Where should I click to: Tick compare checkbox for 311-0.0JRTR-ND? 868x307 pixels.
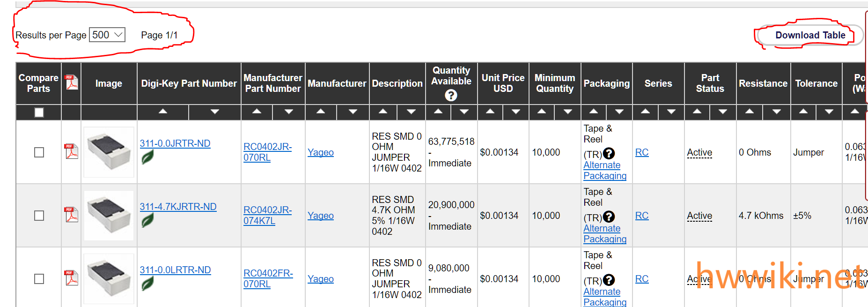39,152
